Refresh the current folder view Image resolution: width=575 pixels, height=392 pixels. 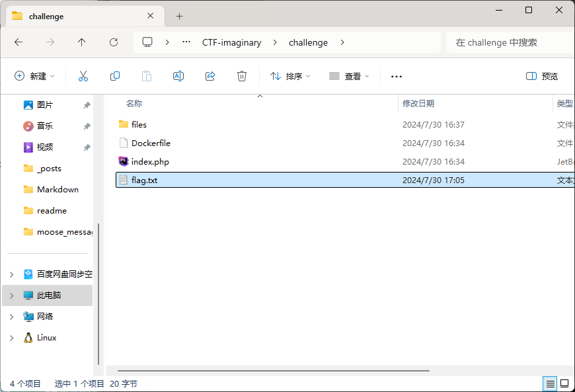(114, 42)
